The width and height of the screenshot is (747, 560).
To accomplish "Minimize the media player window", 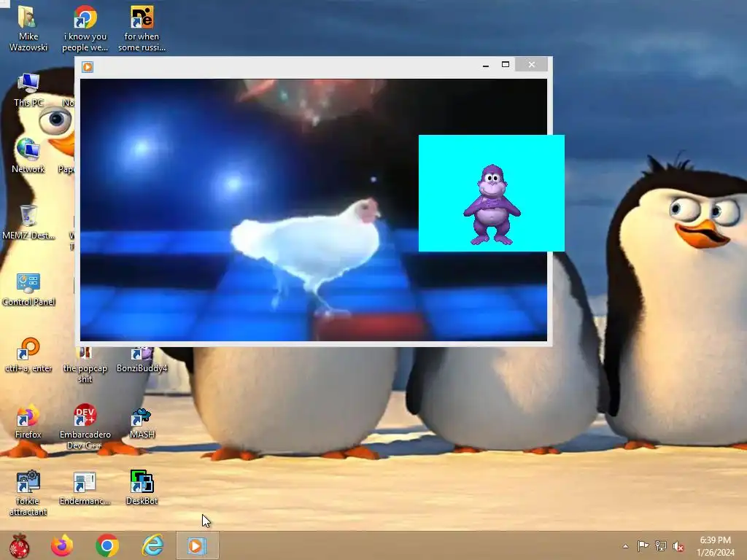I will (485, 65).
